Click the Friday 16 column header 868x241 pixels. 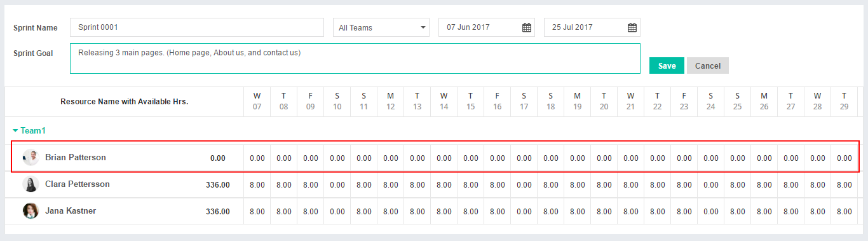[498, 101]
